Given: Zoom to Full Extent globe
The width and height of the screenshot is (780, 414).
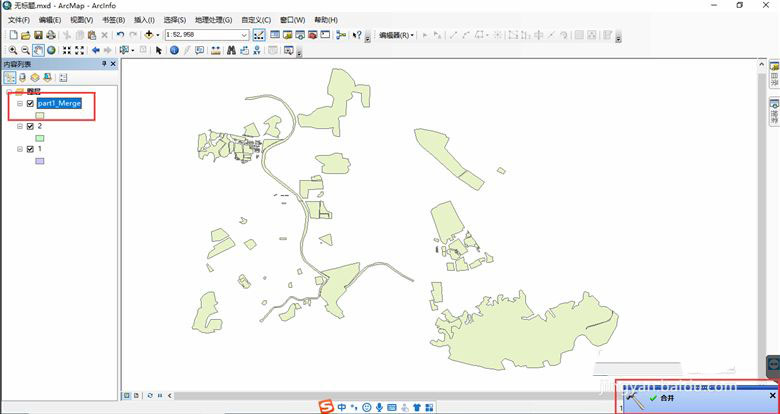Looking at the screenshot, I should [x=51, y=50].
